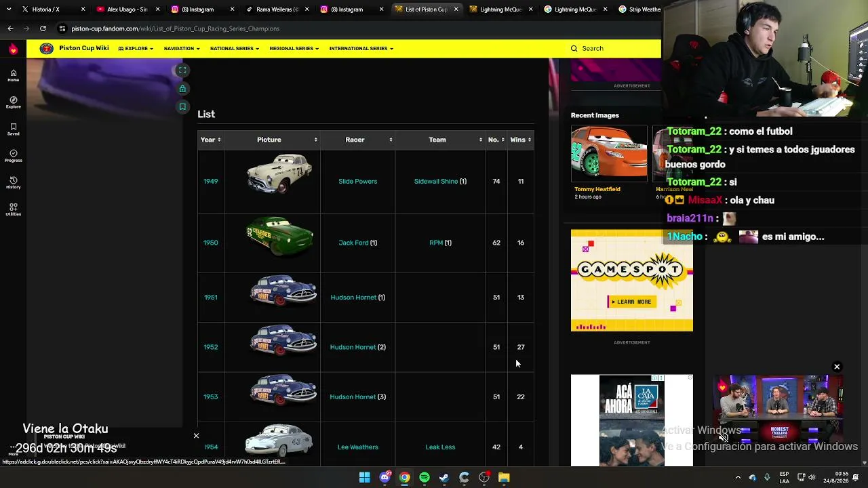
Task: Click the teal lock icon on the page
Action: (x=182, y=89)
